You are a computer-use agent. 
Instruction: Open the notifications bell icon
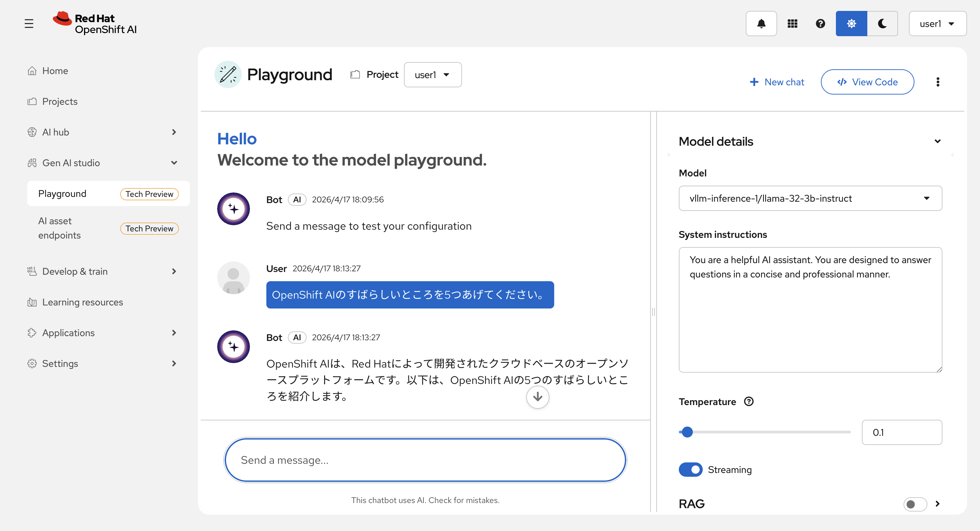click(x=761, y=24)
